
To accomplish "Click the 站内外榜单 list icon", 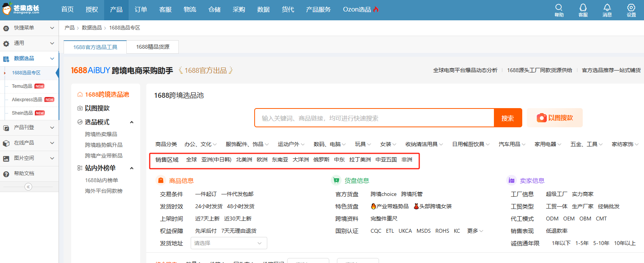I will click(x=80, y=168).
